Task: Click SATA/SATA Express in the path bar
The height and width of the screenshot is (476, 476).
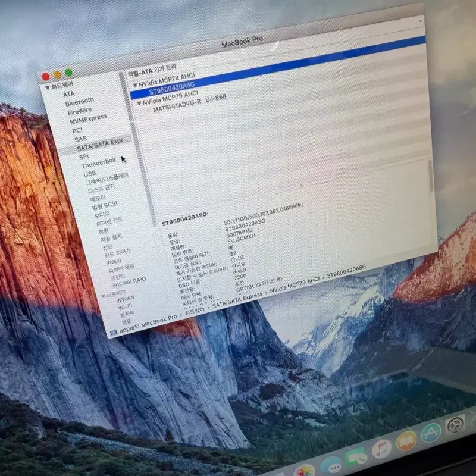Action: pyautogui.click(x=237, y=300)
